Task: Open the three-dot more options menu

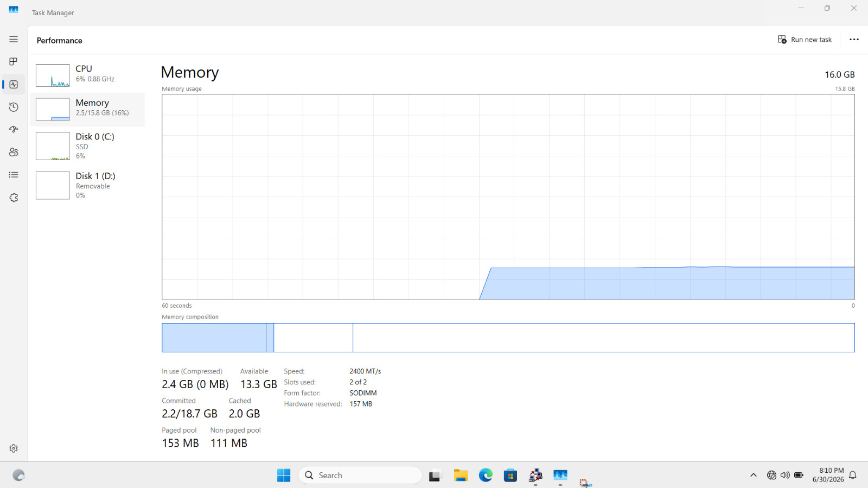Action: 854,40
